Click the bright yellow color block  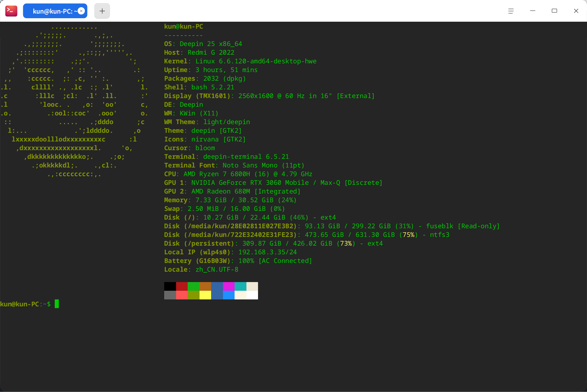205,295
